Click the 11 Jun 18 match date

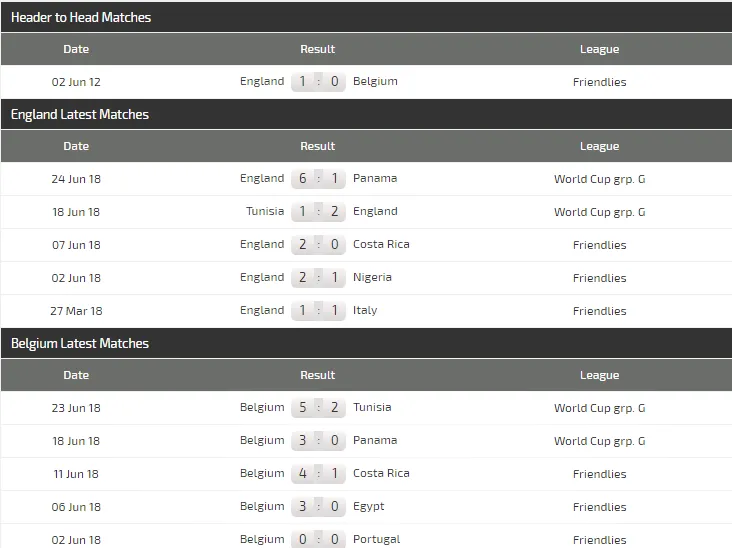coord(76,474)
